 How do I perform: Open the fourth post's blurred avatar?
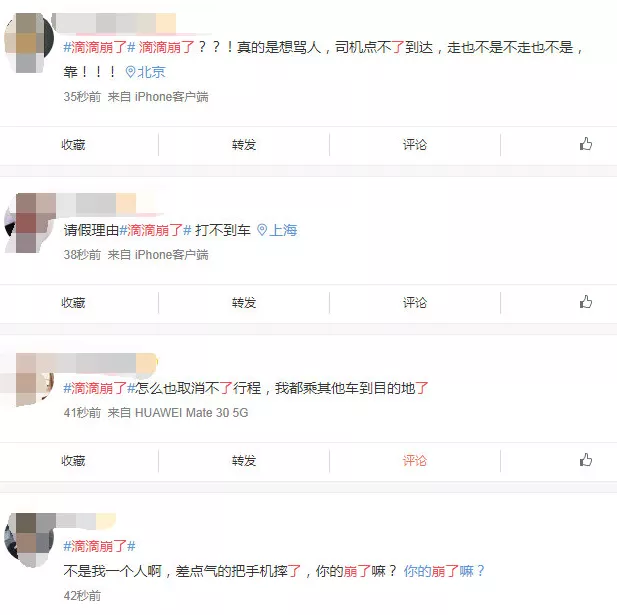click(x=29, y=539)
